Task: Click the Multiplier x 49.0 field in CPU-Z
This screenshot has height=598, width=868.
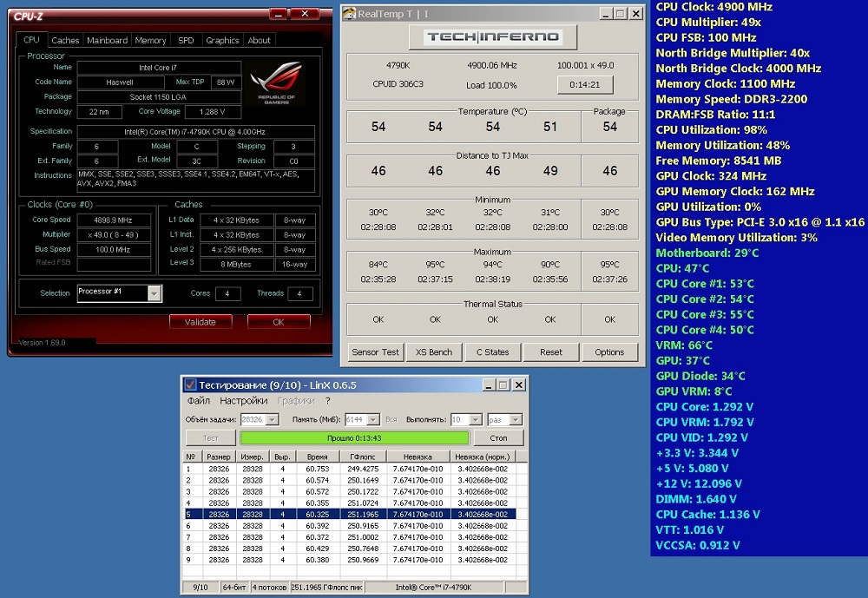Action: click(114, 234)
